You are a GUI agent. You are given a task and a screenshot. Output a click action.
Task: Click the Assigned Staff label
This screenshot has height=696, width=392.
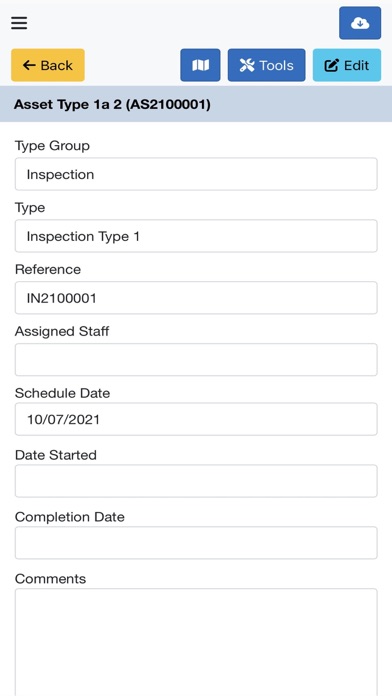pos(62,331)
